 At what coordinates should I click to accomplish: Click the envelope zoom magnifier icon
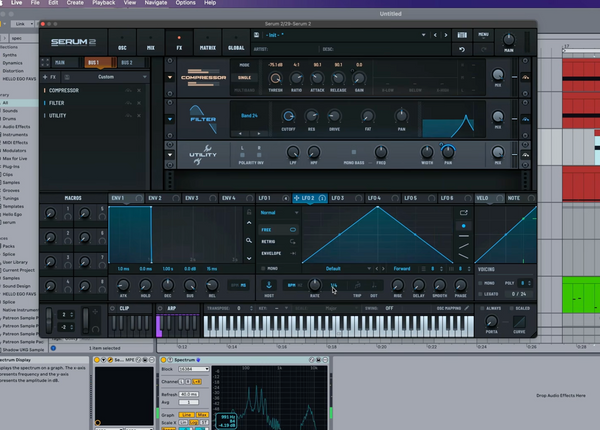tap(249, 241)
